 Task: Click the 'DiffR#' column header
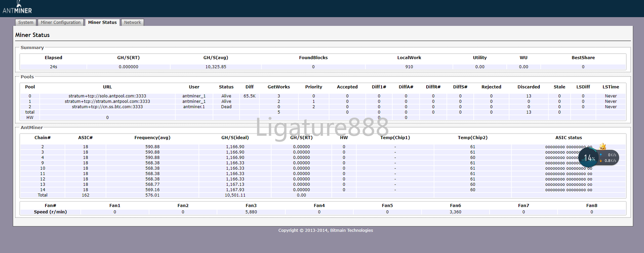point(433,87)
